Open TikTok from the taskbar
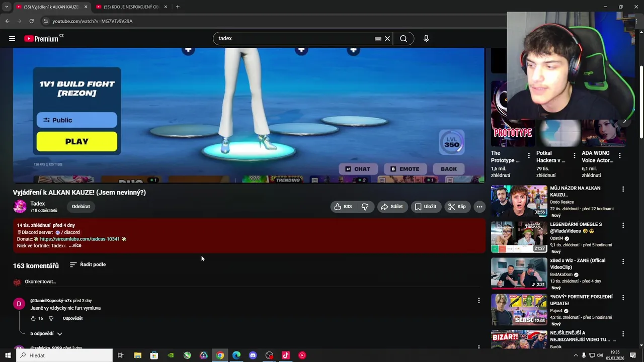644x362 pixels. pos(286,355)
